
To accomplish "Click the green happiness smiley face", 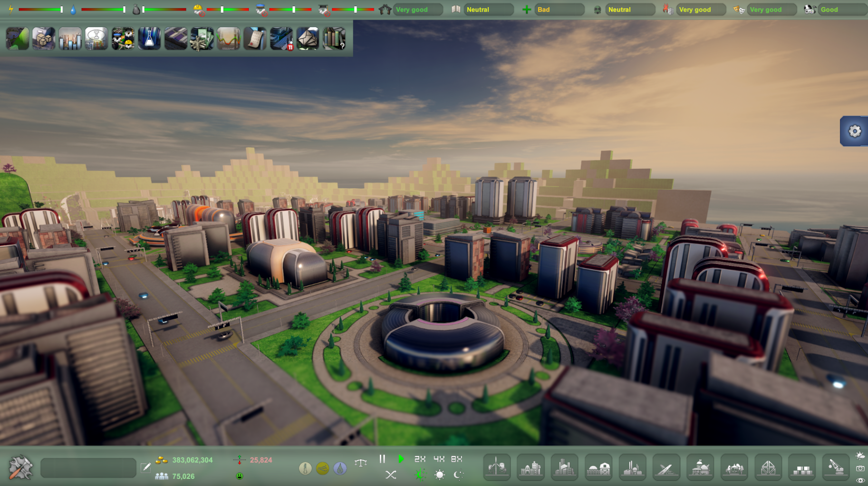I will pos(240,476).
